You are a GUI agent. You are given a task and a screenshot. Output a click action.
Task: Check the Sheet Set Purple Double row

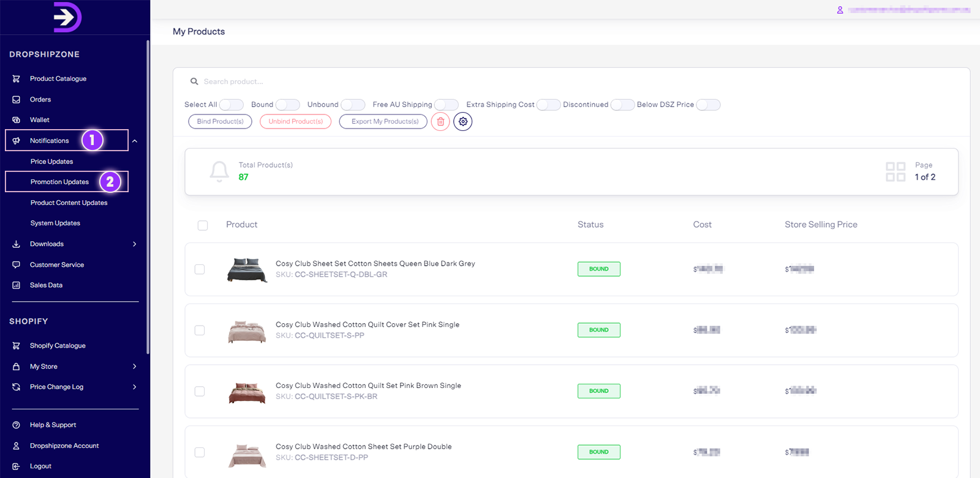200,452
